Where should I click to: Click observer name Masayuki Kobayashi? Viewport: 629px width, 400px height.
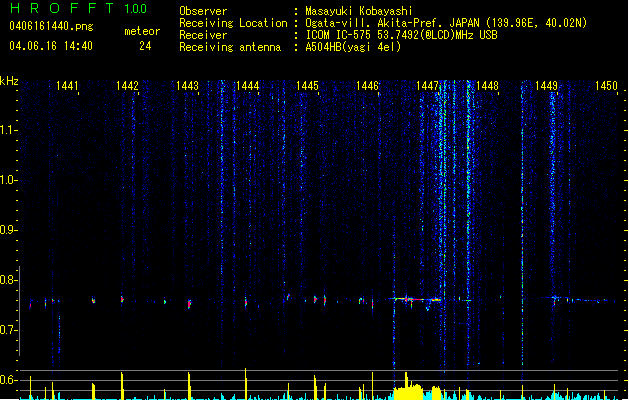pos(359,11)
